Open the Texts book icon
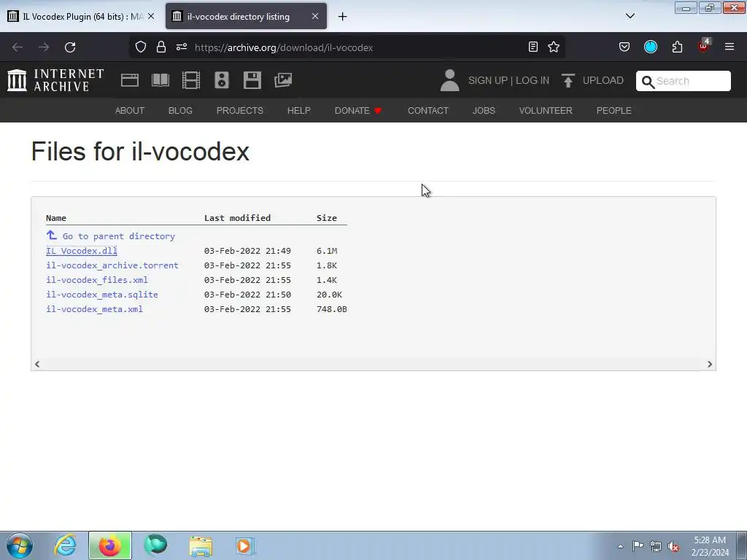Image resolution: width=747 pixels, height=560 pixels. [x=160, y=80]
